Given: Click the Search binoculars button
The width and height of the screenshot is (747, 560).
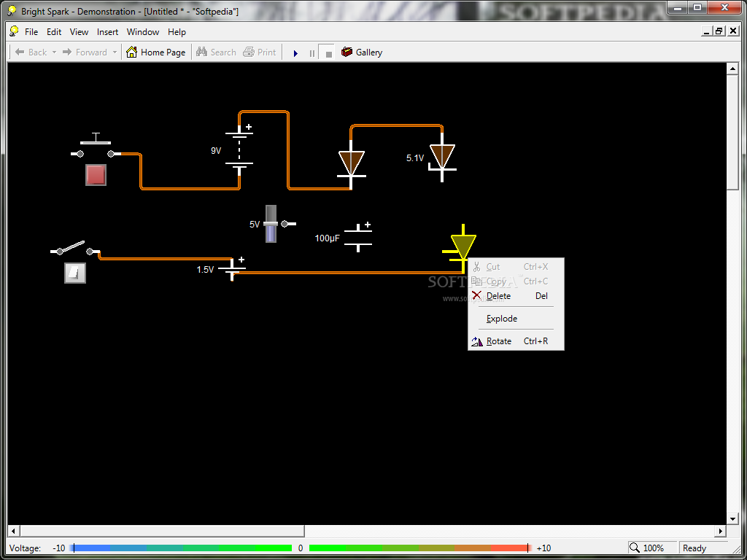Looking at the screenshot, I should pos(216,52).
